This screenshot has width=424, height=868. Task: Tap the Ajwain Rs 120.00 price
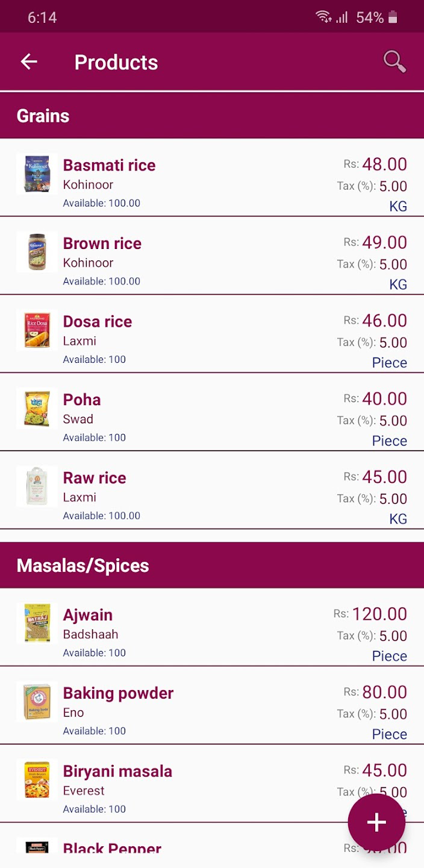pos(379,614)
